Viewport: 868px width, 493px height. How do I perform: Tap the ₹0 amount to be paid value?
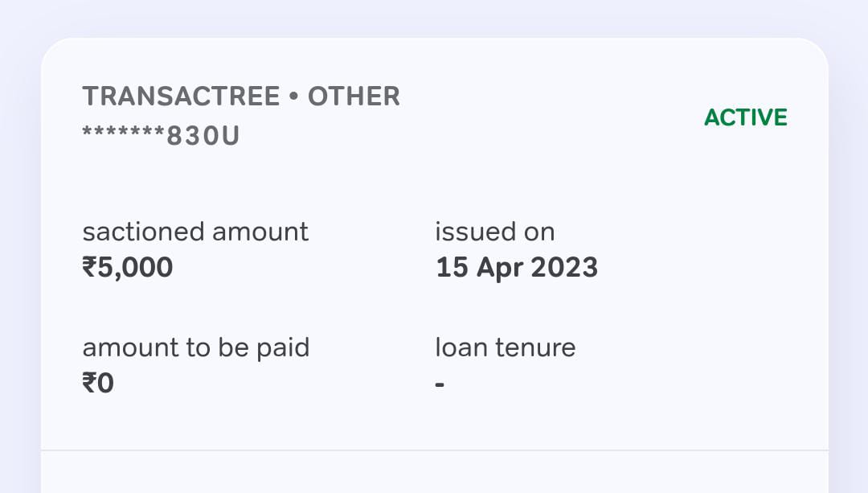pos(98,383)
